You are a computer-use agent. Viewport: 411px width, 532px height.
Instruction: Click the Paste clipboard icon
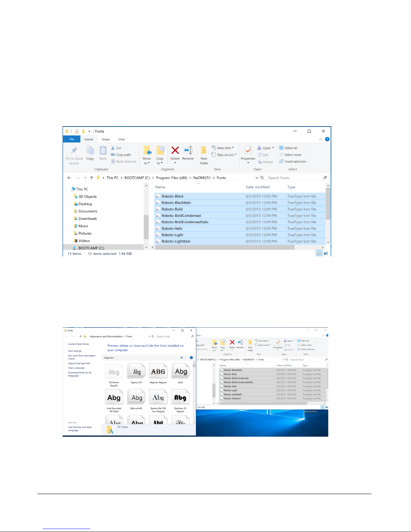[103, 150]
